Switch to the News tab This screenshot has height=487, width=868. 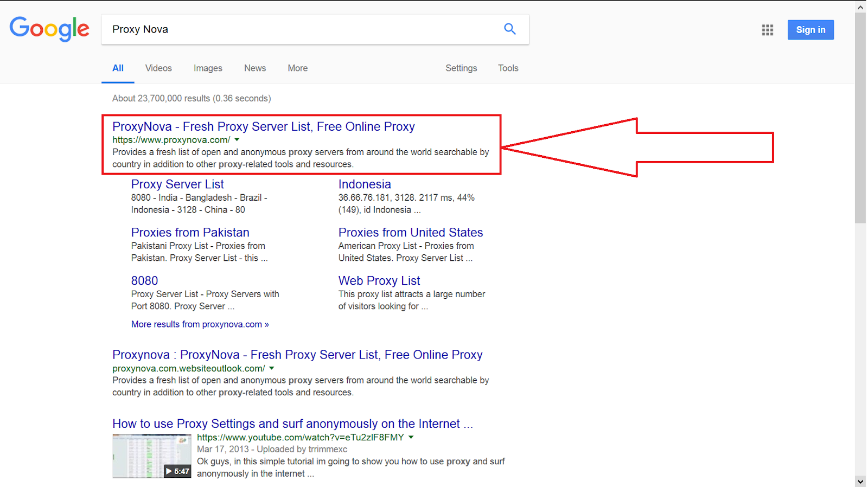(255, 68)
